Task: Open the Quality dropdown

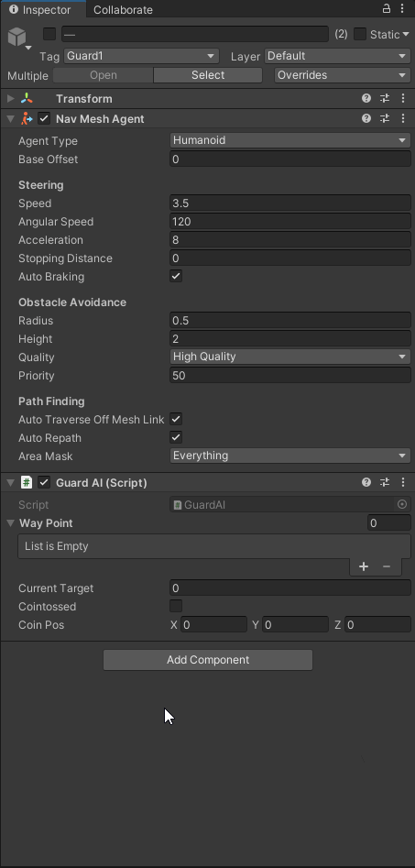Action: pos(289,357)
